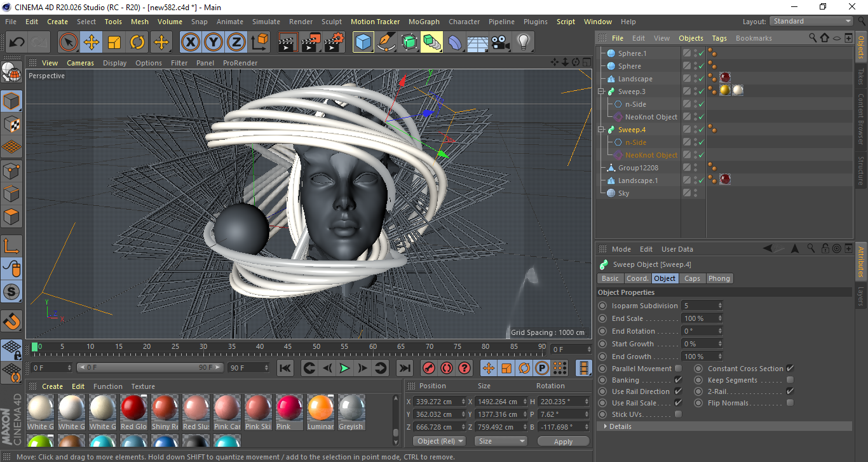
Task: Toggle Autokeying button
Action: coord(447,368)
